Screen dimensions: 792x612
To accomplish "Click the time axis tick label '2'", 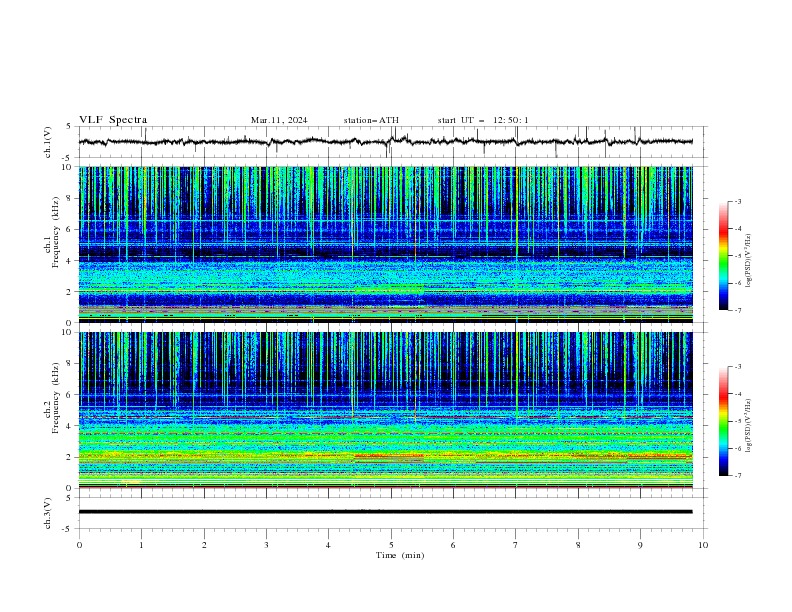I will point(204,545).
